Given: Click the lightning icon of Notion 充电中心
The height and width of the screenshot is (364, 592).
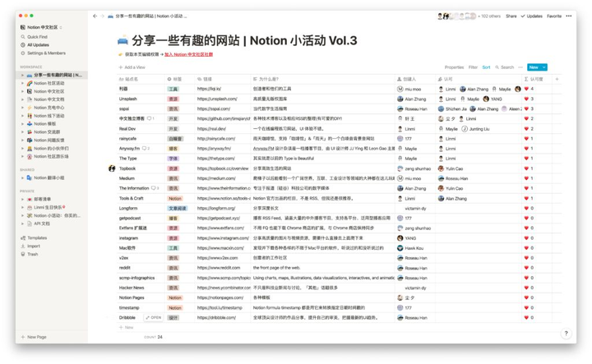Looking at the screenshot, I should click(x=30, y=108).
